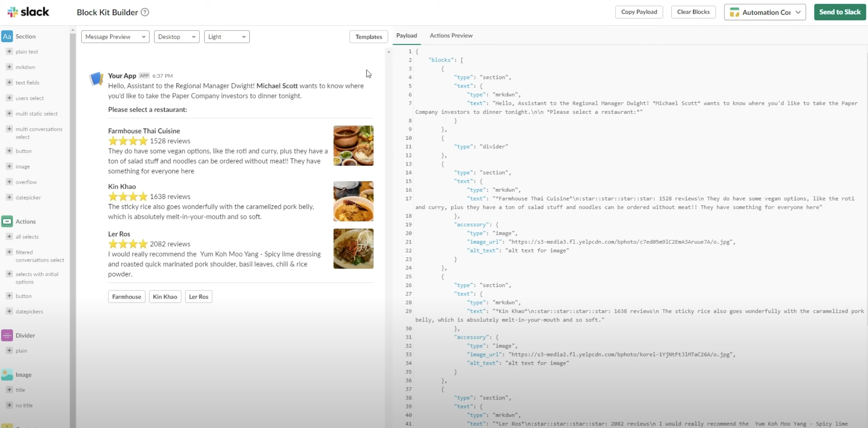Click the Kin Khao restaurant button
The height and width of the screenshot is (428, 868).
[165, 297]
